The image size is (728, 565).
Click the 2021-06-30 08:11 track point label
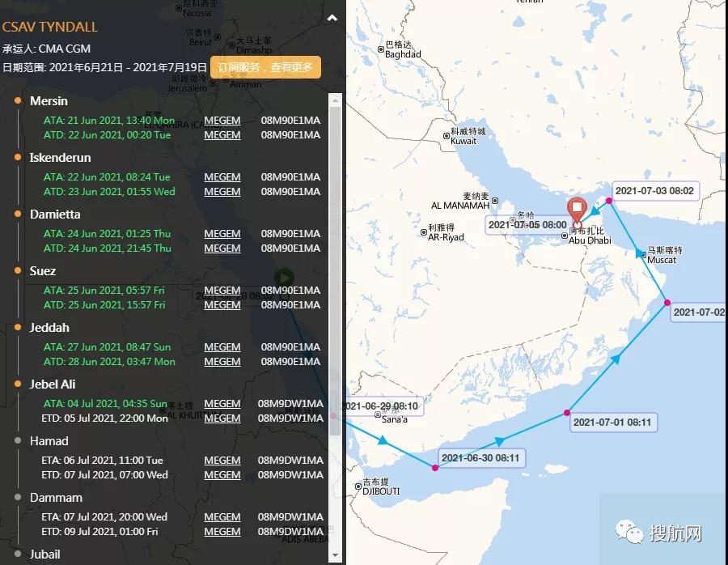(x=480, y=458)
